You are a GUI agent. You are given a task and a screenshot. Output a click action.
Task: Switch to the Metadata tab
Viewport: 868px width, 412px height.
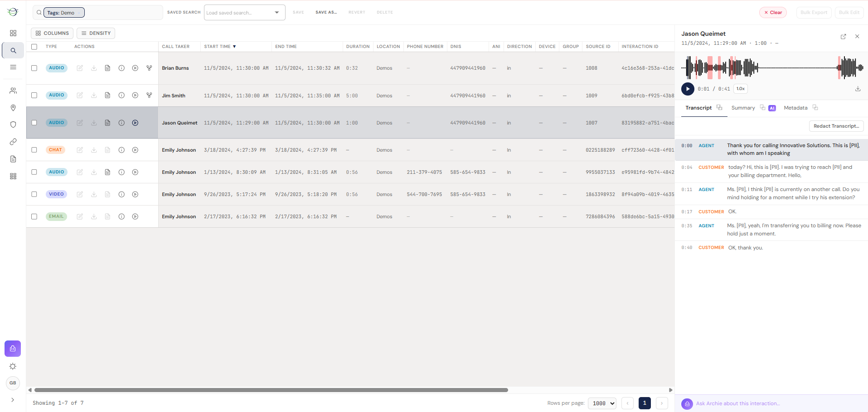[795, 108]
